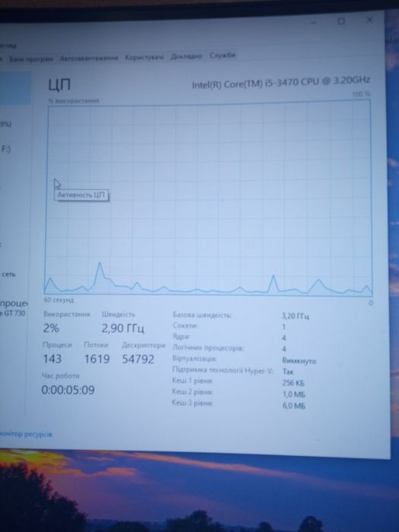Image resolution: width=399 pixels, height=532 pixels.
Task: Click the 'Час роботи' label
Action: tap(60, 375)
